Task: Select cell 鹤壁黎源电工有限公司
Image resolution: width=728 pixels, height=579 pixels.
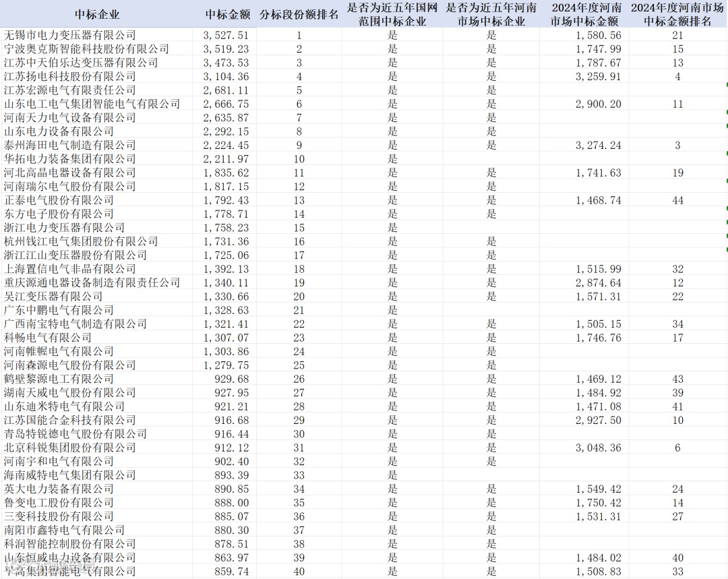Action: pyautogui.click(x=59, y=379)
